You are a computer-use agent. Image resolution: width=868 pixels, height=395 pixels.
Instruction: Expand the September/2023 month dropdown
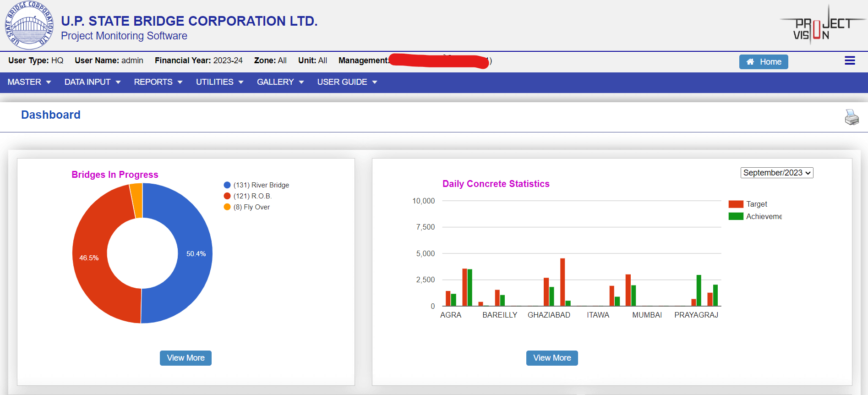click(x=777, y=173)
